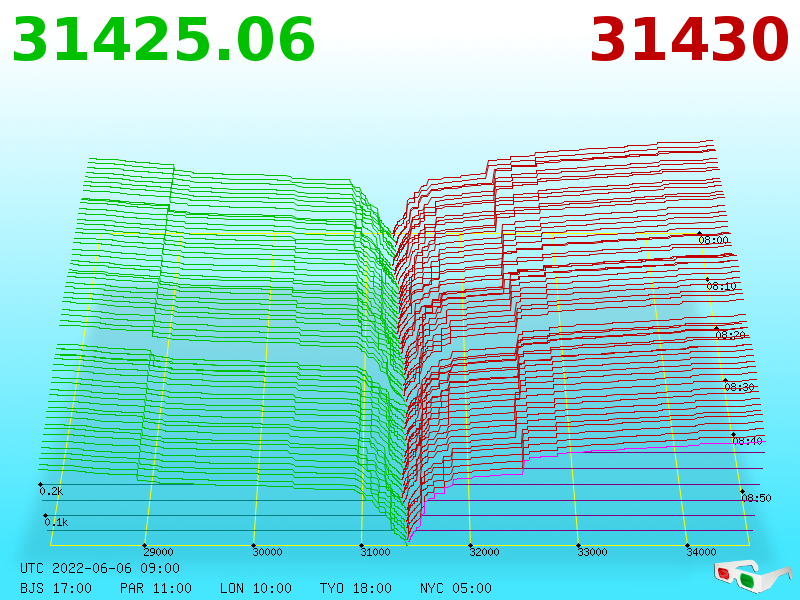The image size is (800, 600).
Task: Click the 08:00 time axis marker
Action: (713, 240)
